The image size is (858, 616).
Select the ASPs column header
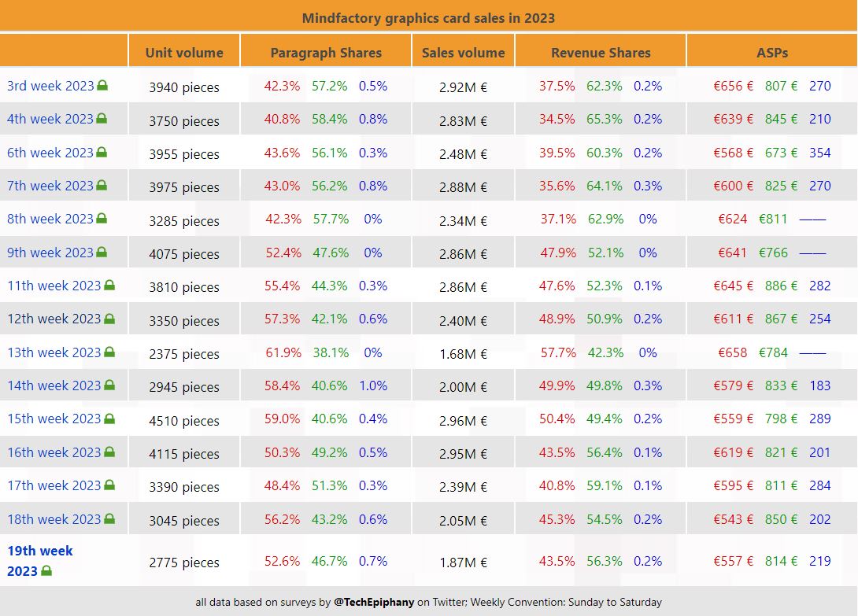(x=771, y=53)
